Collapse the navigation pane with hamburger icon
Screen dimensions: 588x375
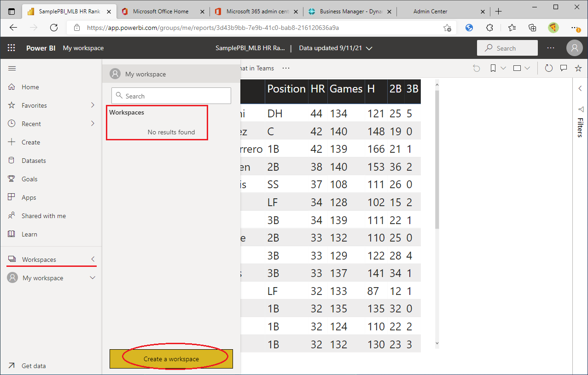click(12, 68)
